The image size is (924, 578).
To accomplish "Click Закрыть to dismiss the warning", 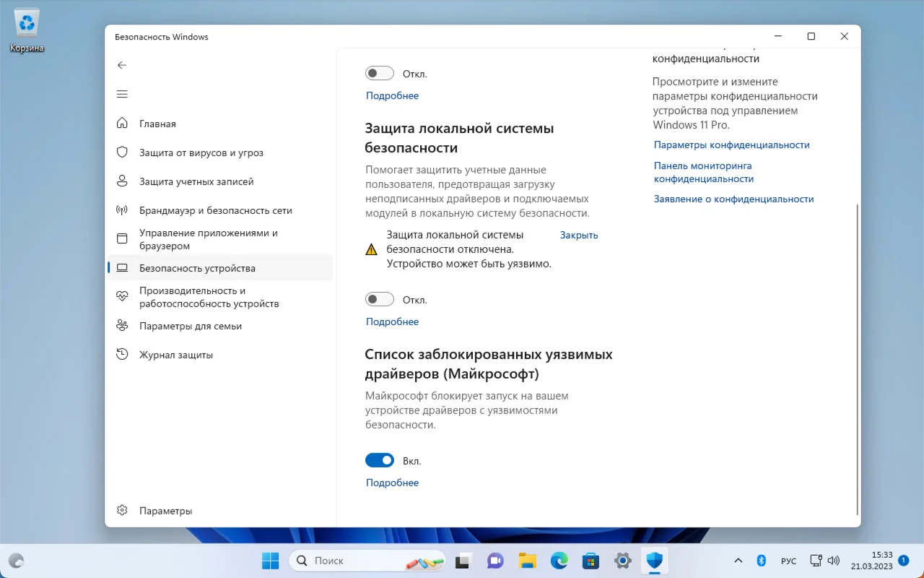I will [x=579, y=235].
